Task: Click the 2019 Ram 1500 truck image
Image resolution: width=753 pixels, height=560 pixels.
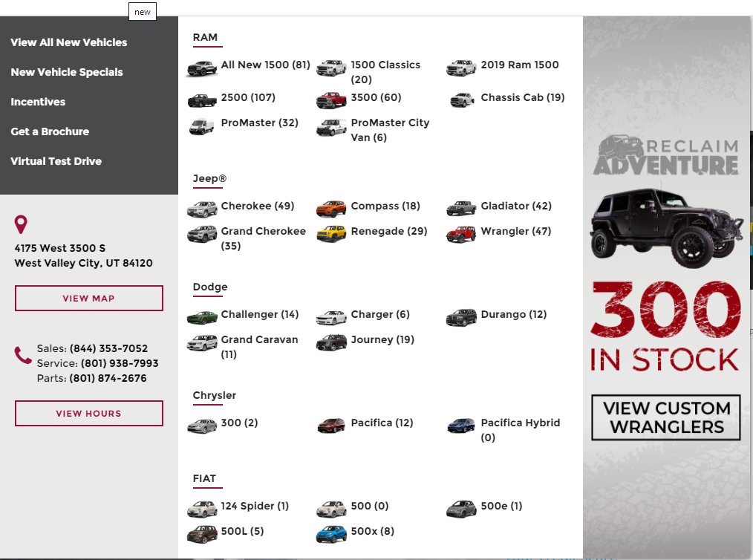Action: (461, 68)
